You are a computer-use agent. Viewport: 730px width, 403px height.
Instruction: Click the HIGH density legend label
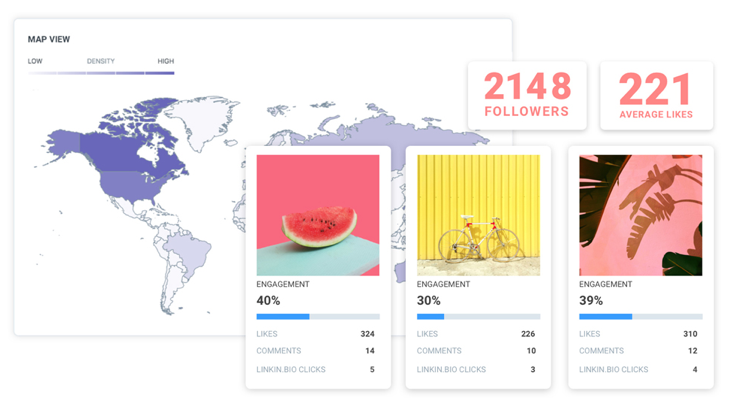(x=166, y=61)
